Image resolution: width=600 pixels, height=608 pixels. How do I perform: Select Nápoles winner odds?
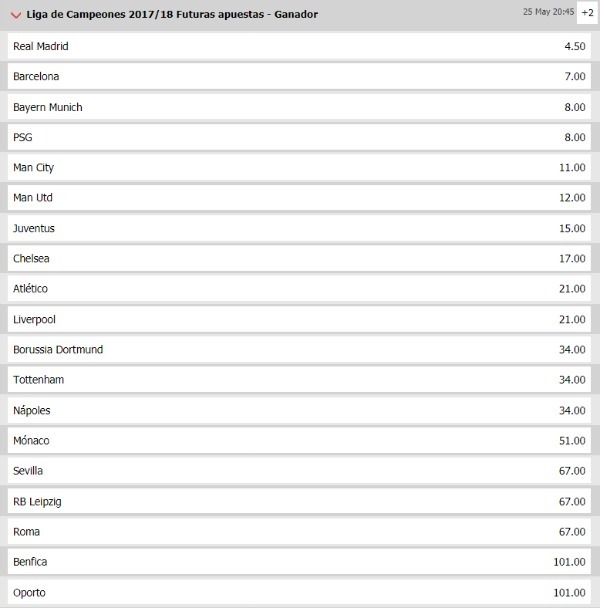(299, 410)
